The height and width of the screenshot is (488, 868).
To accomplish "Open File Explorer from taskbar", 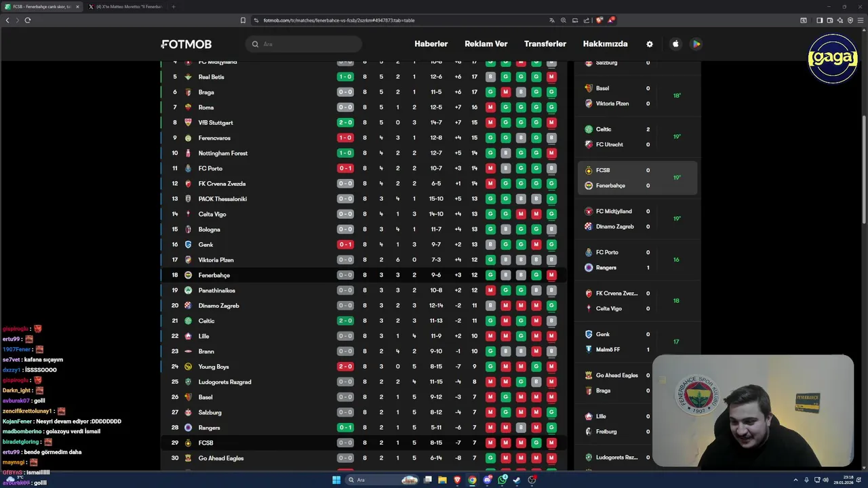I will pyautogui.click(x=443, y=480).
